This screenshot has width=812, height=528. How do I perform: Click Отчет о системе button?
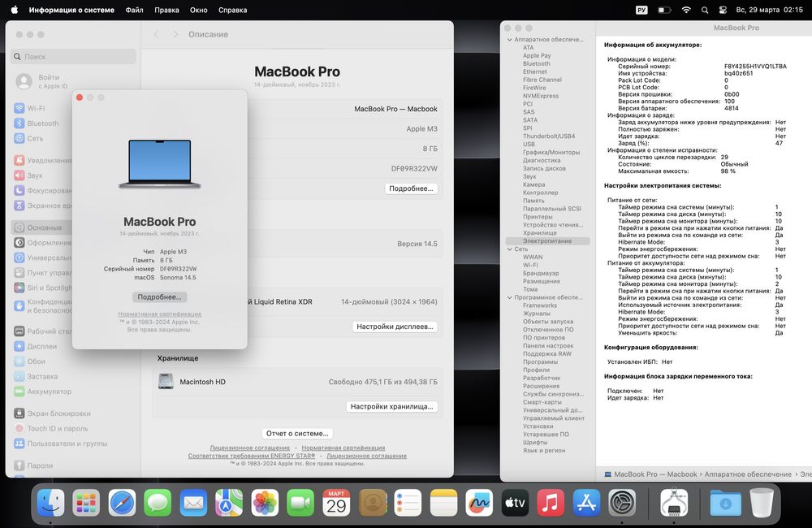(297, 433)
